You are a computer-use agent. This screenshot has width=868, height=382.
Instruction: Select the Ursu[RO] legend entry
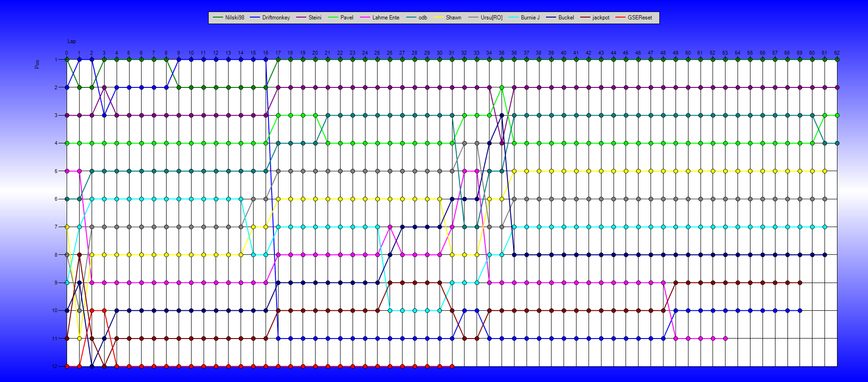click(485, 18)
